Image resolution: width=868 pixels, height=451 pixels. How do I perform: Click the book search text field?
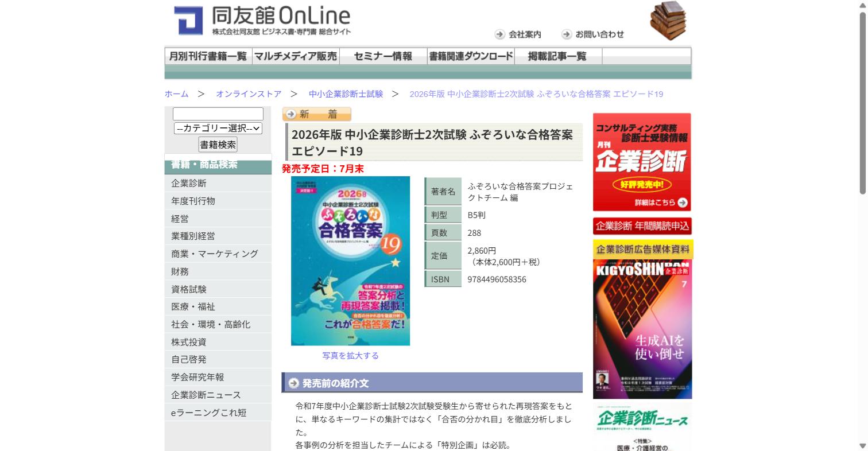pos(218,114)
